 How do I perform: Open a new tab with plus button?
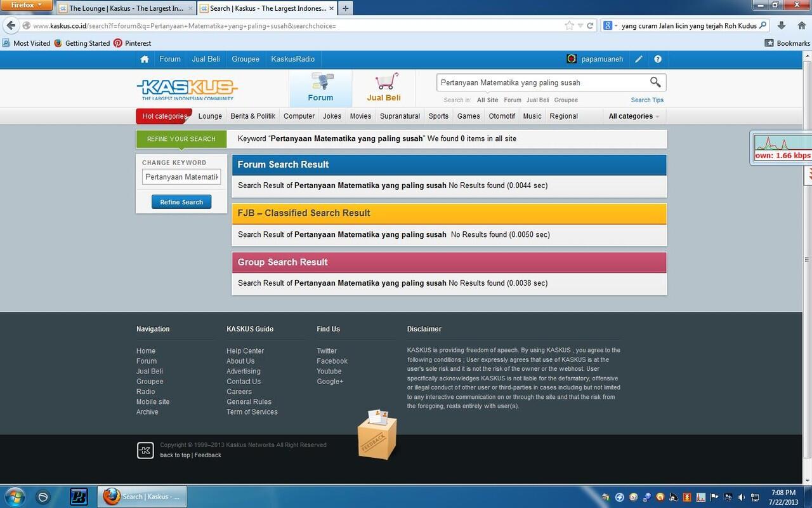[x=345, y=8]
